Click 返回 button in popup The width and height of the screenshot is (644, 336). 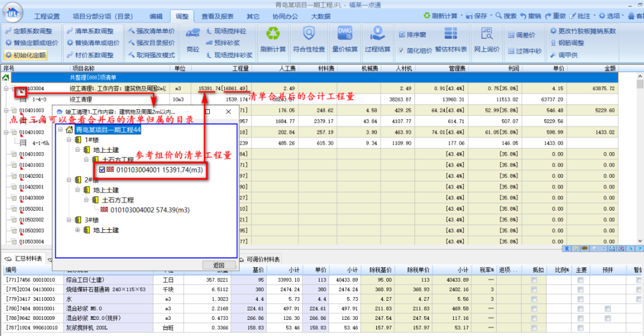pyautogui.click(x=219, y=265)
